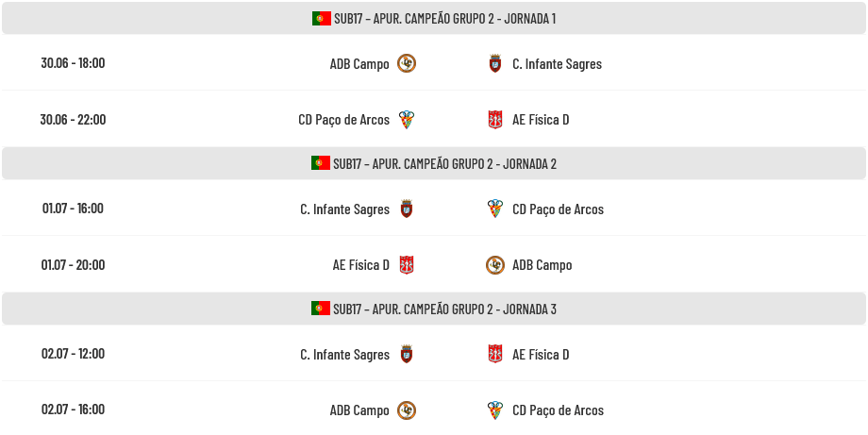Click Portugal flag in Jornada 1 header

[x=321, y=18]
